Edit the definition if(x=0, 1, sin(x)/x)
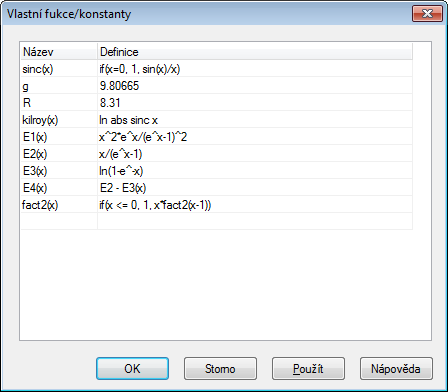The width and height of the screenshot is (448, 392). click(255, 69)
